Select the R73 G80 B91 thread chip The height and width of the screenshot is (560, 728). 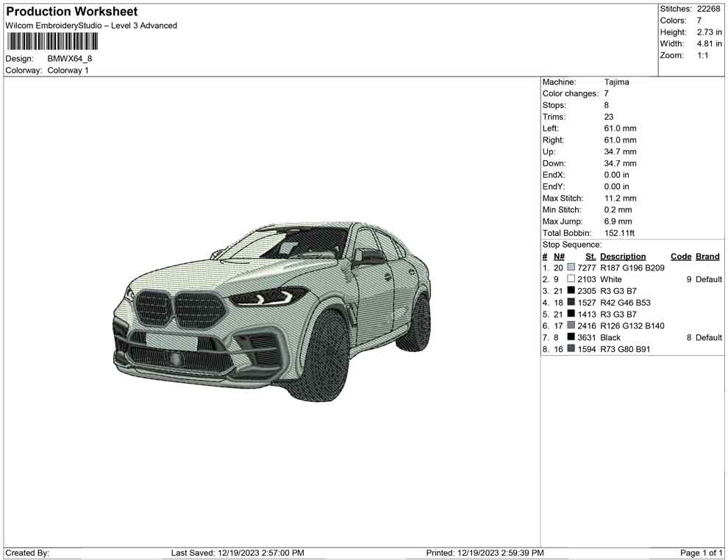[571, 349]
